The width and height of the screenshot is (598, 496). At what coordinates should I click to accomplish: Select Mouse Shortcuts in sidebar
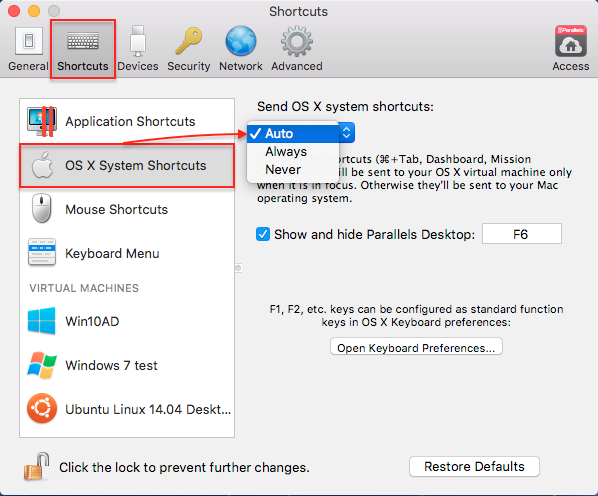(x=127, y=209)
